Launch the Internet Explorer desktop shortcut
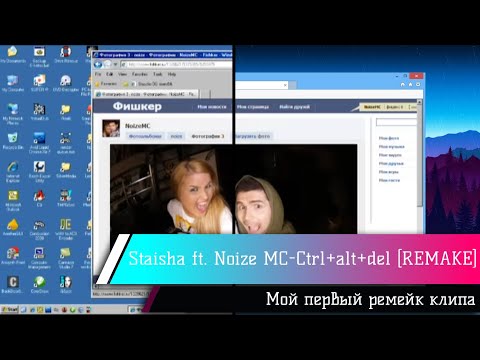480x360 pixels. [x=13, y=171]
